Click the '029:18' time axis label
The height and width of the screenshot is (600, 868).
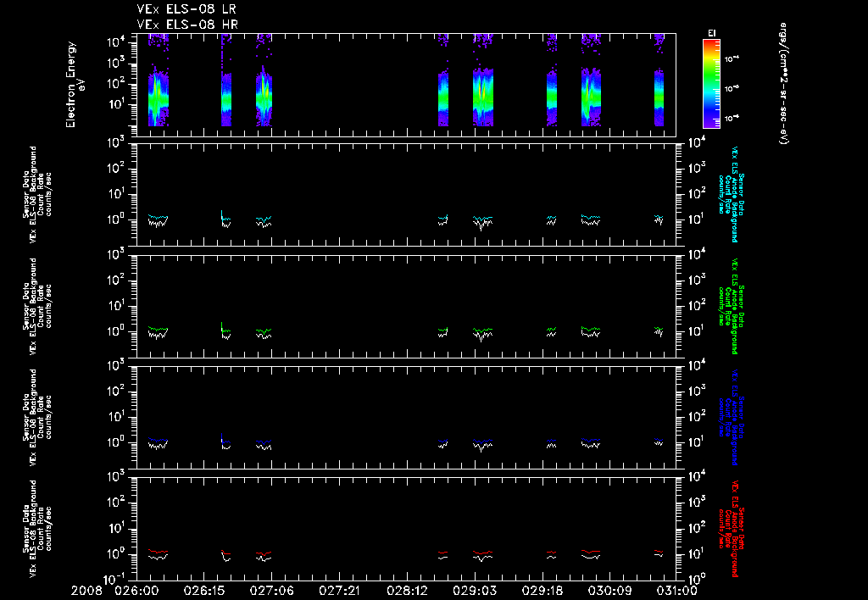(x=542, y=592)
